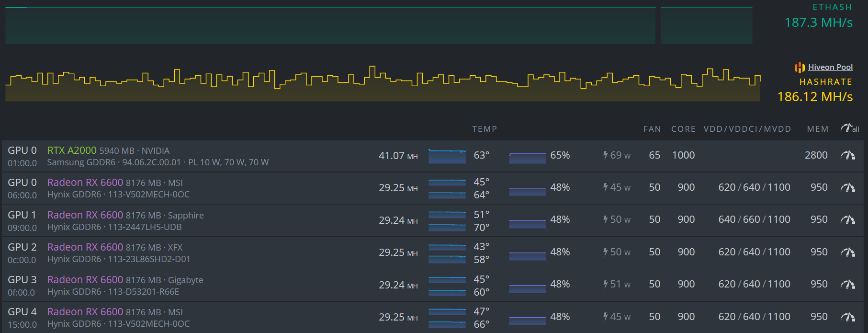This screenshot has height=333, width=868.
Task: Click the RTX A2000 temperature mini graph
Action: (447, 156)
